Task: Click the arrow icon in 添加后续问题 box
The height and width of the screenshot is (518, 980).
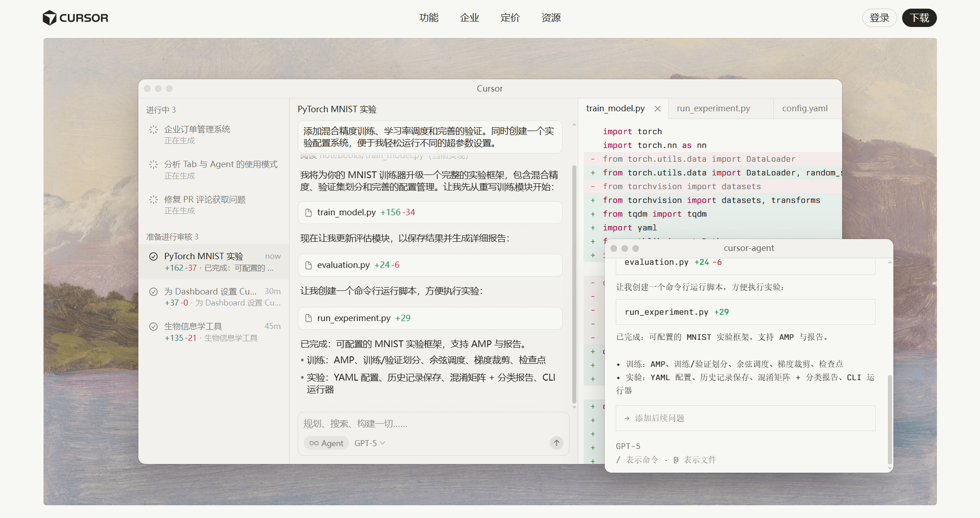Action: click(627, 418)
